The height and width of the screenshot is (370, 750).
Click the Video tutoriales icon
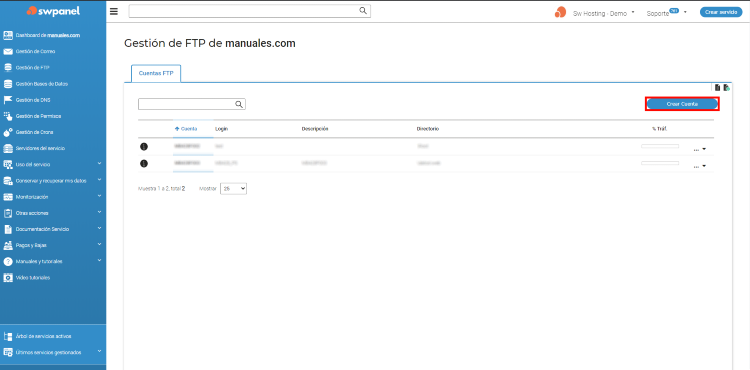coord(8,278)
